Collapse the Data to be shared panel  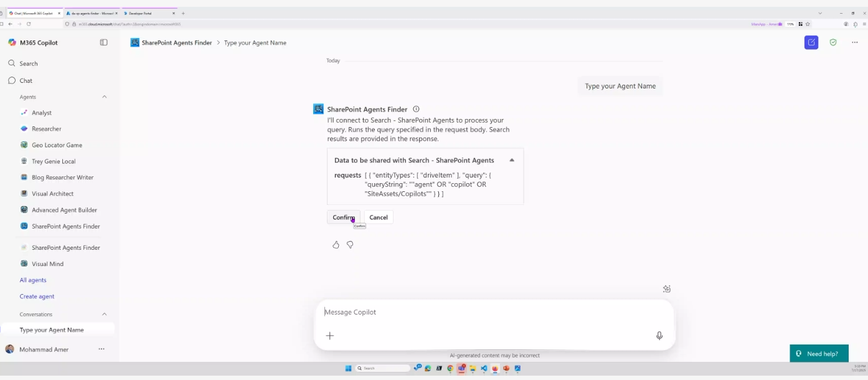[x=512, y=160]
